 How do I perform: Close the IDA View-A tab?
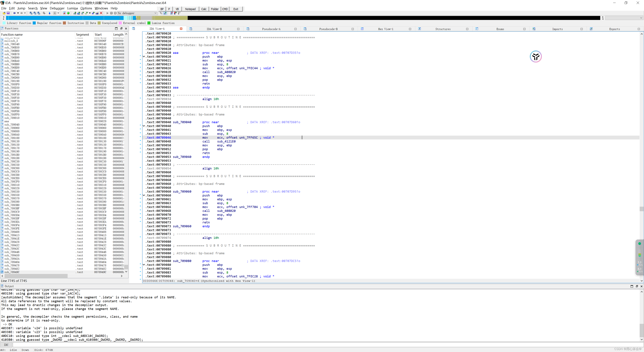coord(181,29)
